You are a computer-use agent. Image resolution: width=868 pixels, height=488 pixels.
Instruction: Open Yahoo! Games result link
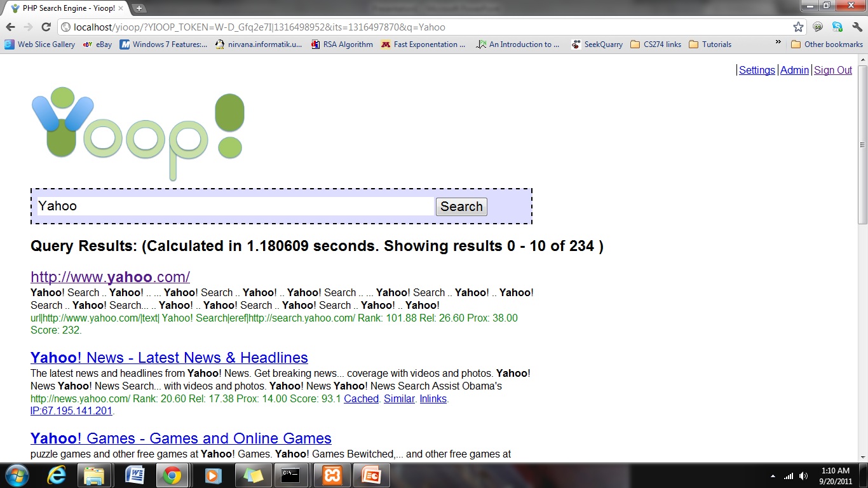(181, 438)
